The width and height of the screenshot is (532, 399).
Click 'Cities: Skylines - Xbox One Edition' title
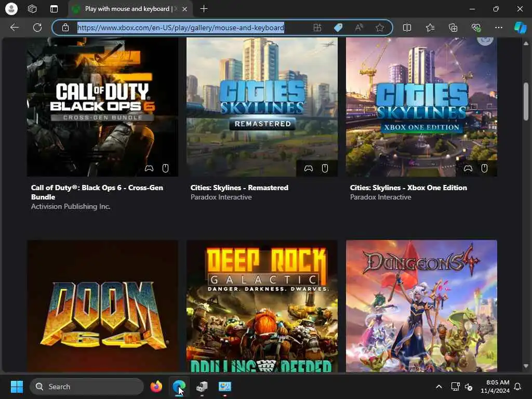pos(408,188)
